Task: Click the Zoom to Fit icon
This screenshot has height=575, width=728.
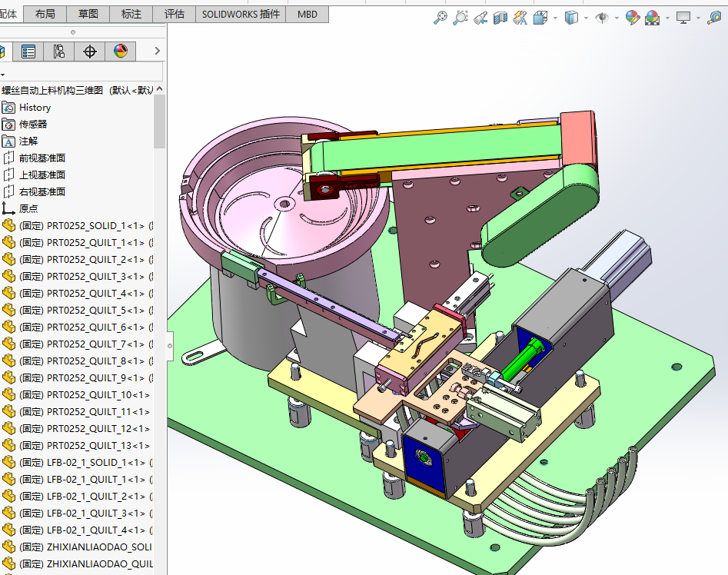Action: pos(440,17)
